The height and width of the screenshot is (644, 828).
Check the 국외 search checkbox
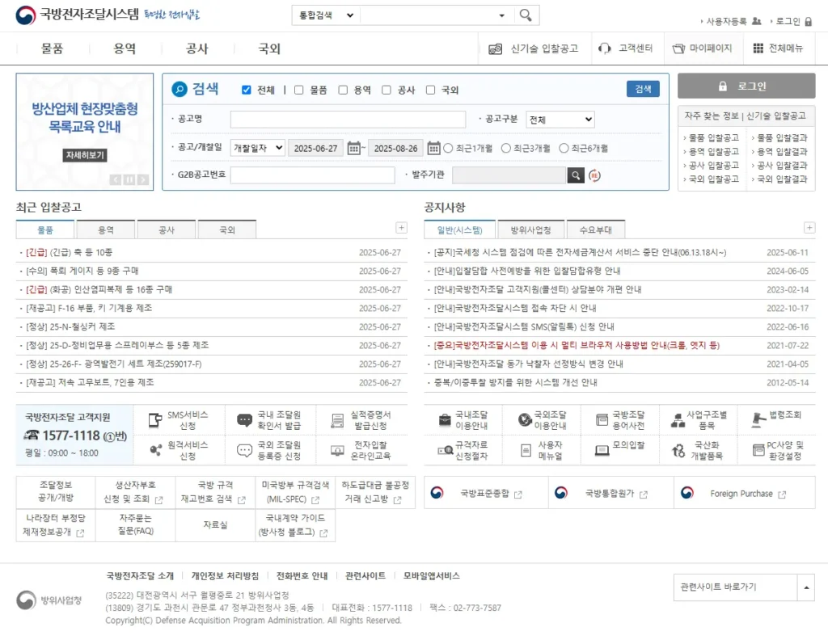(x=430, y=90)
